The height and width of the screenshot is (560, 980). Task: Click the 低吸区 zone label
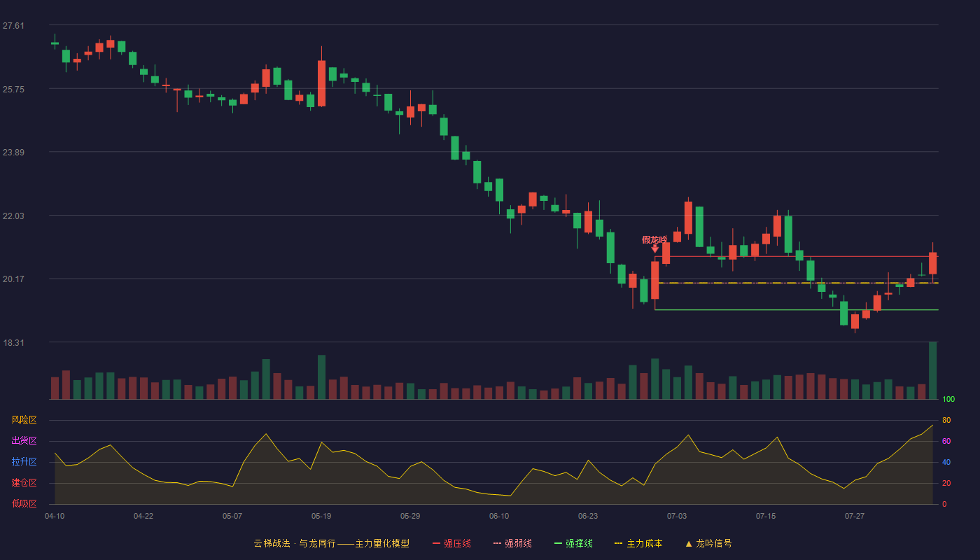[x=24, y=503]
